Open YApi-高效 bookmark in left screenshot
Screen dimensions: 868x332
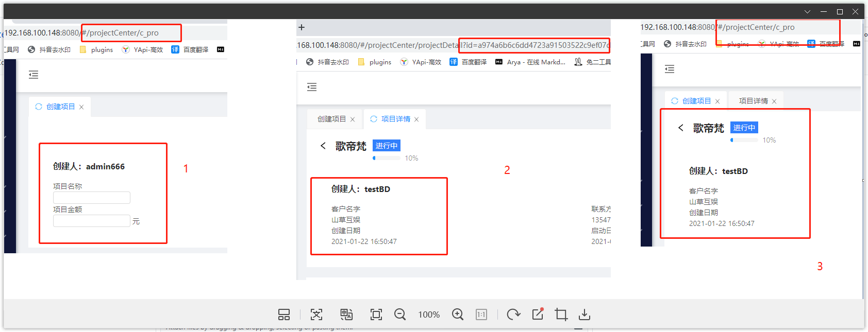tap(142, 49)
